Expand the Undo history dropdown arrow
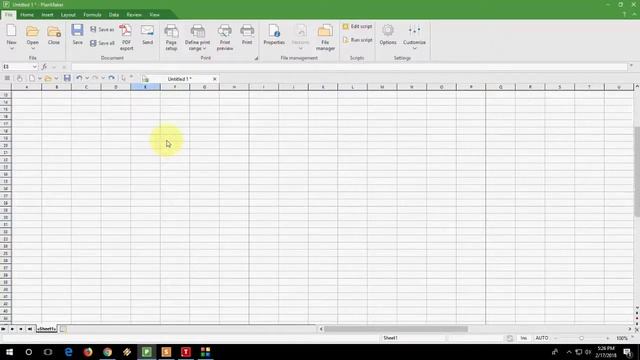 (x=87, y=78)
